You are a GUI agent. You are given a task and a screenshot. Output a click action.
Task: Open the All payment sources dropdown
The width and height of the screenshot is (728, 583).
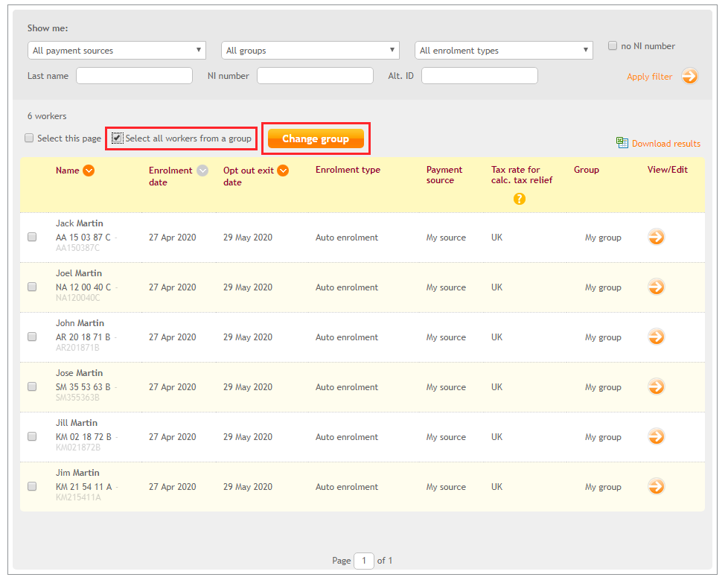point(117,50)
